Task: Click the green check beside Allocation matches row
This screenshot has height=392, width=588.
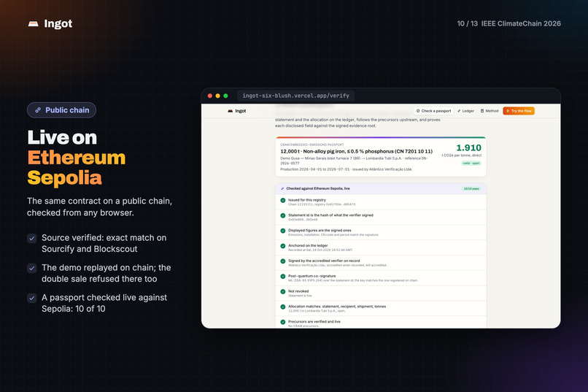Action: click(283, 307)
